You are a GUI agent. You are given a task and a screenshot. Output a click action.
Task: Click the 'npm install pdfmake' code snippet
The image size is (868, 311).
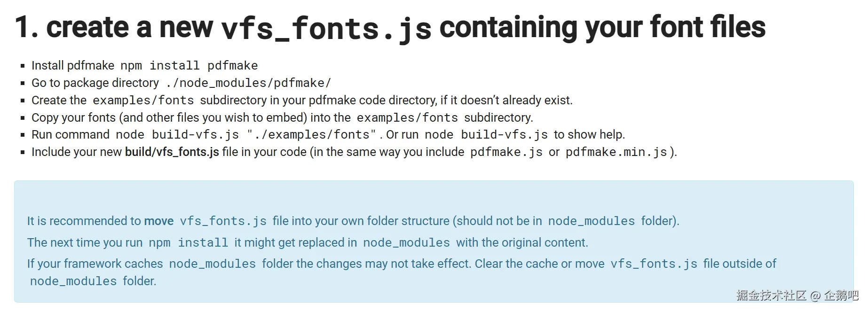click(x=189, y=66)
